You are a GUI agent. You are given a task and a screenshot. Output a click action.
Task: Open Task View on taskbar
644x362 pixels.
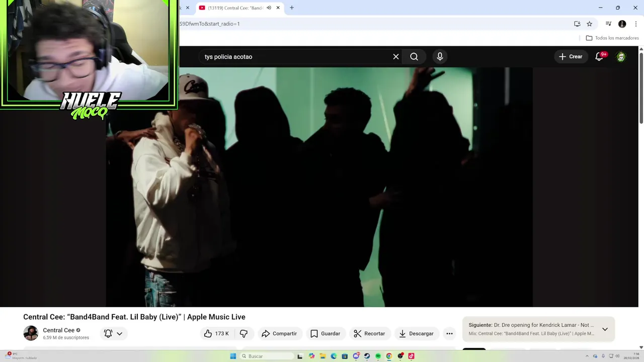pyautogui.click(x=300, y=356)
